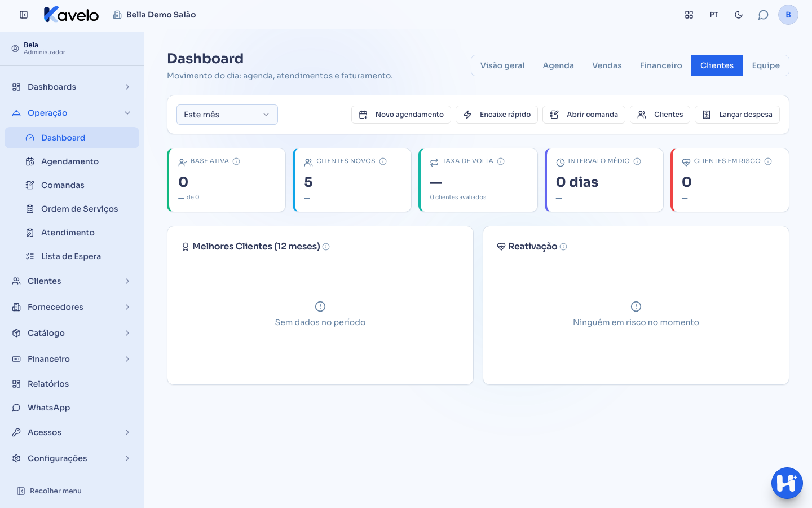Expand the Acessos sidebar section
The height and width of the screenshot is (508, 812).
tap(72, 432)
